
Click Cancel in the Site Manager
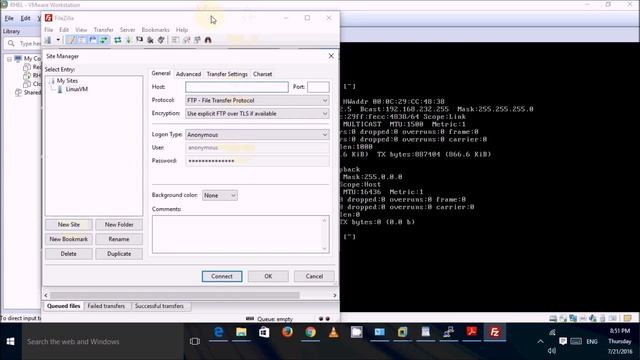click(x=314, y=276)
